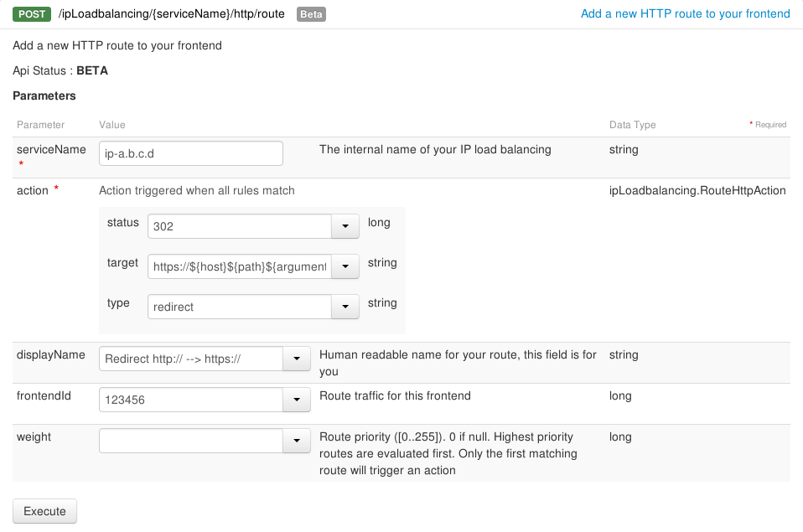Click the target URL text field

pyautogui.click(x=240, y=266)
